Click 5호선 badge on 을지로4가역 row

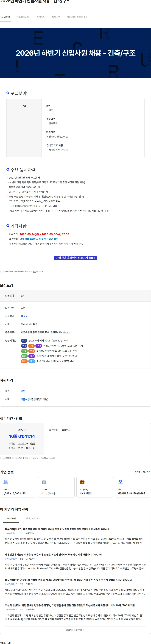(31, 356)
